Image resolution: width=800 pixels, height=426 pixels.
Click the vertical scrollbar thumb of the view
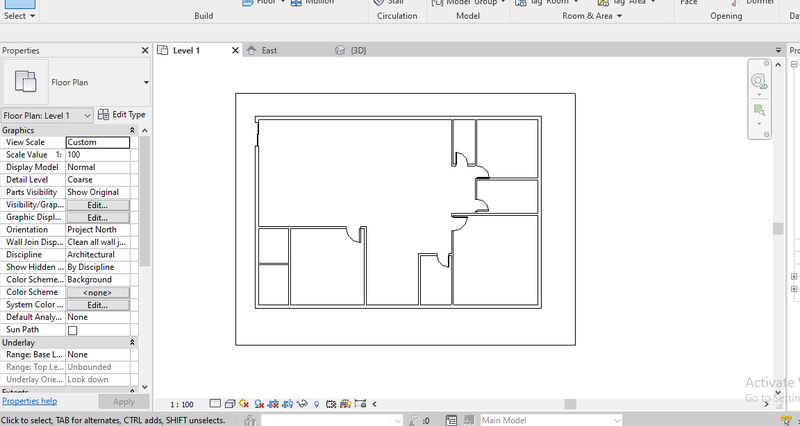click(778, 229)
